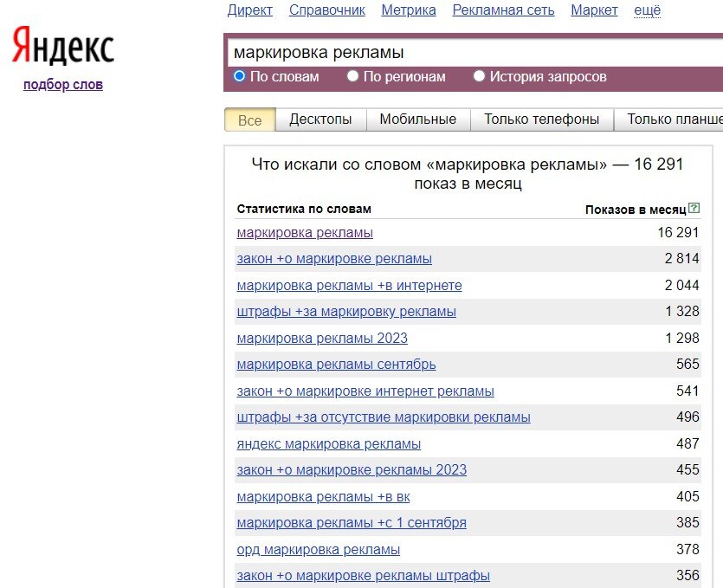The width and height of the screenshot is (723, 588).
Task: Open маркировка рекламы сентябрь keyword
Action: [x=336, y=365]
